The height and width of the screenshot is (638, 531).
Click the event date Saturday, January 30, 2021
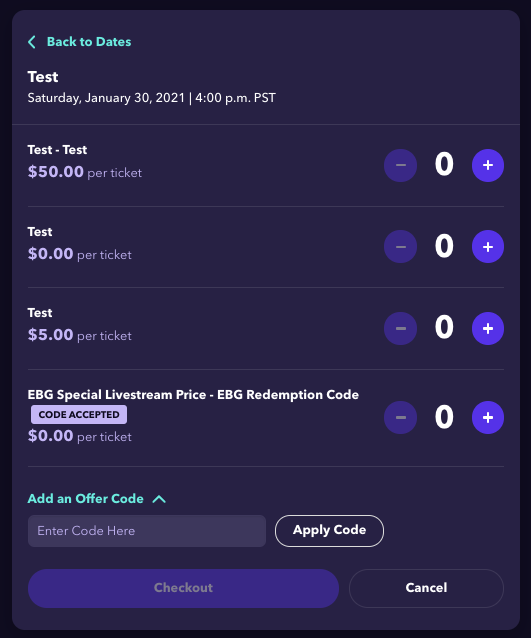click(106, 98)
